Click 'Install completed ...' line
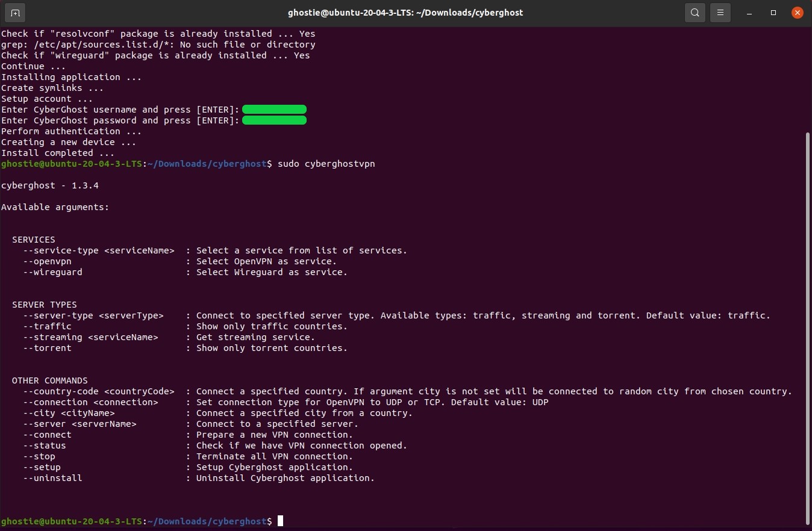This screenshot has width=812, height=531. point(58,153)
